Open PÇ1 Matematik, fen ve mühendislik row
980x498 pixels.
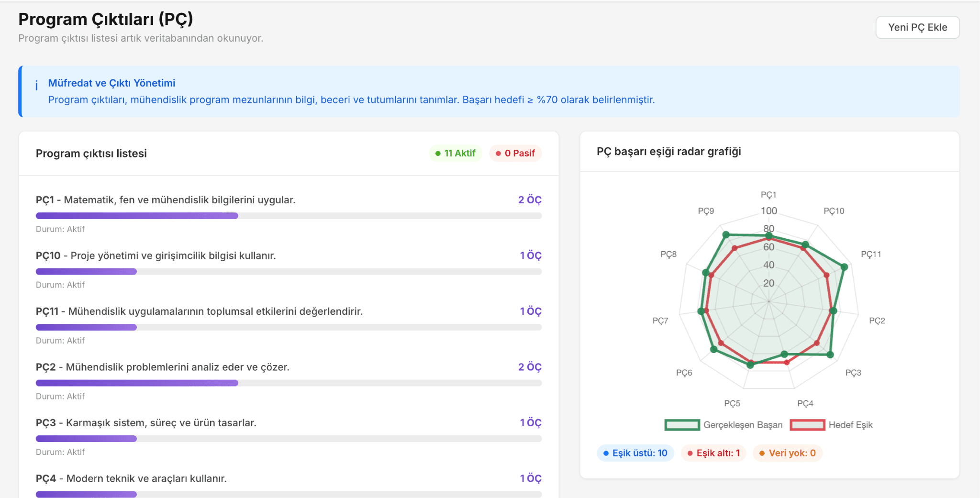[x=166, y=200]
